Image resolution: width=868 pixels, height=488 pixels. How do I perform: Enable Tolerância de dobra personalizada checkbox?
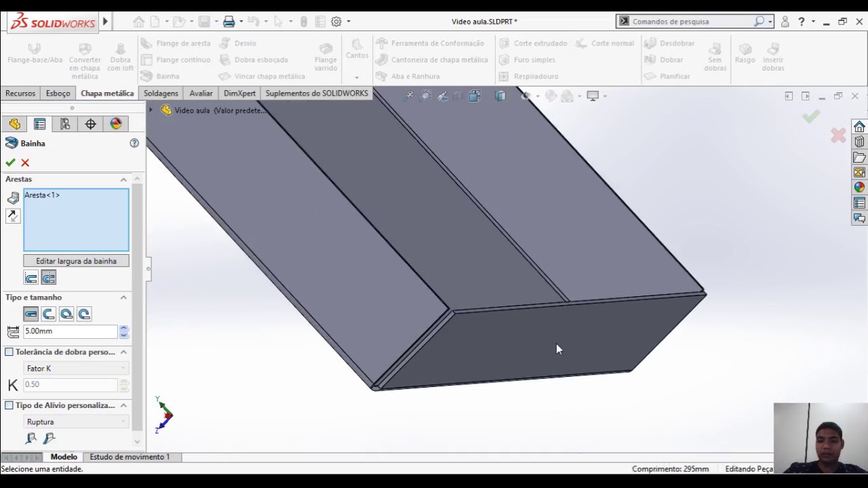click(x=9, y=352)
